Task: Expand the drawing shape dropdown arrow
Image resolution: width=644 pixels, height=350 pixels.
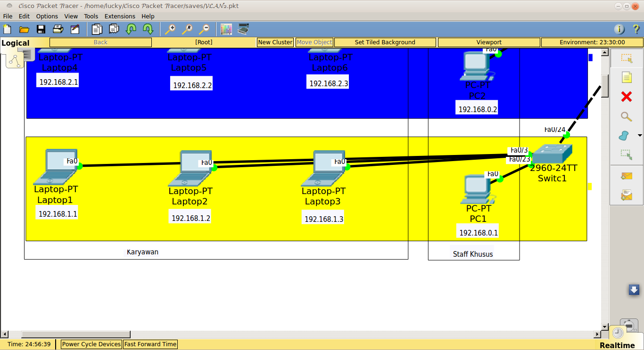Action: [x=640, y=134]
